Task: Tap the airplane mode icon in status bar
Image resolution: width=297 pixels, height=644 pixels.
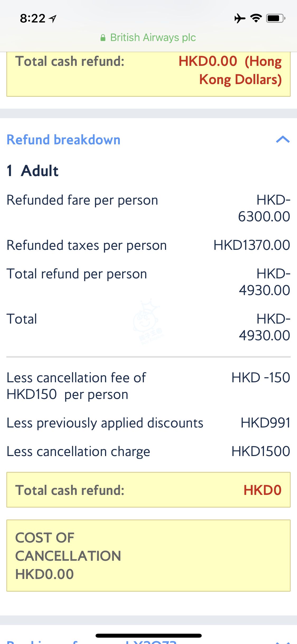Action: tap(239, 19)
